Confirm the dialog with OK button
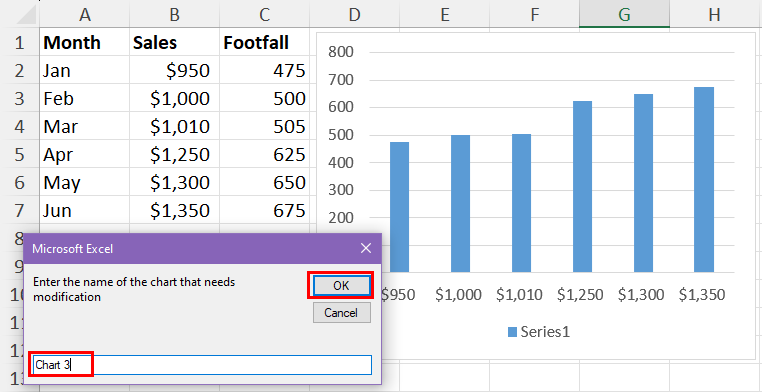Viewport: 762px width, 392px height. [341, 286]
